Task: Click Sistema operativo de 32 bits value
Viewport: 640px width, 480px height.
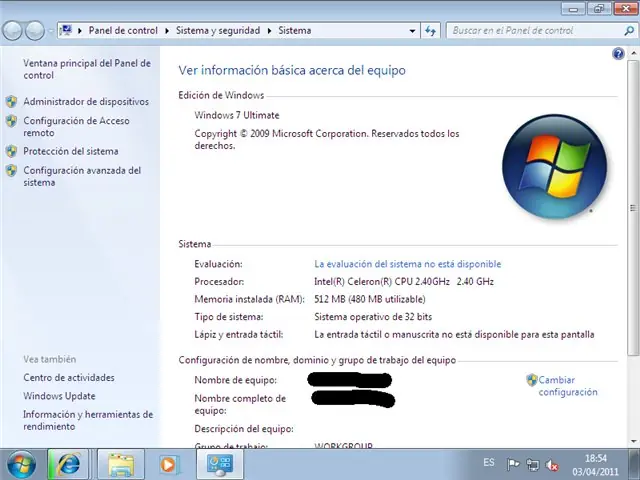Action: [x=373, y=317]
